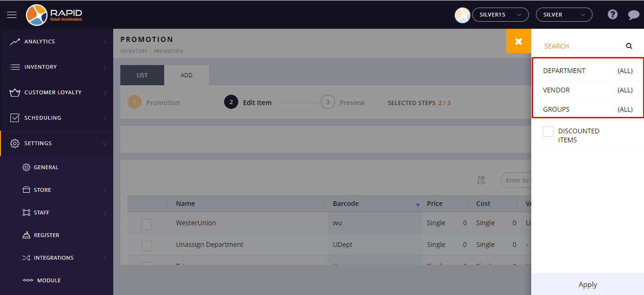
Task: Open Analytics in the sidebar
Action: [40, 41]
